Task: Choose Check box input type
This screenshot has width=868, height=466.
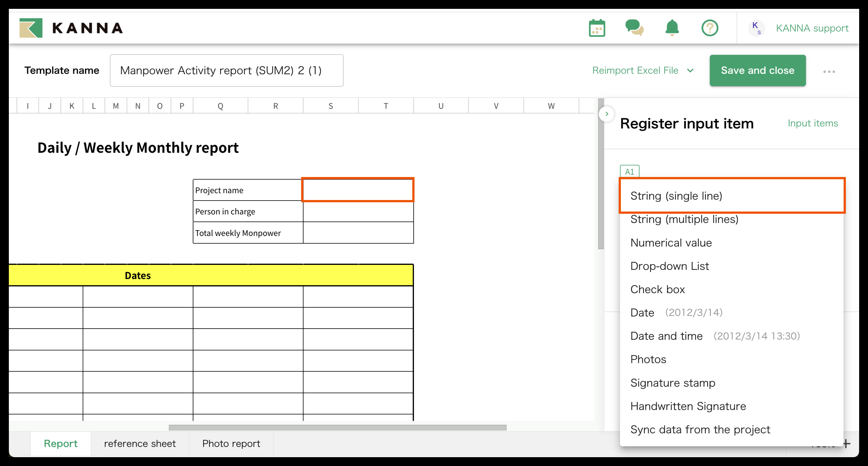Action: point(657,289)
